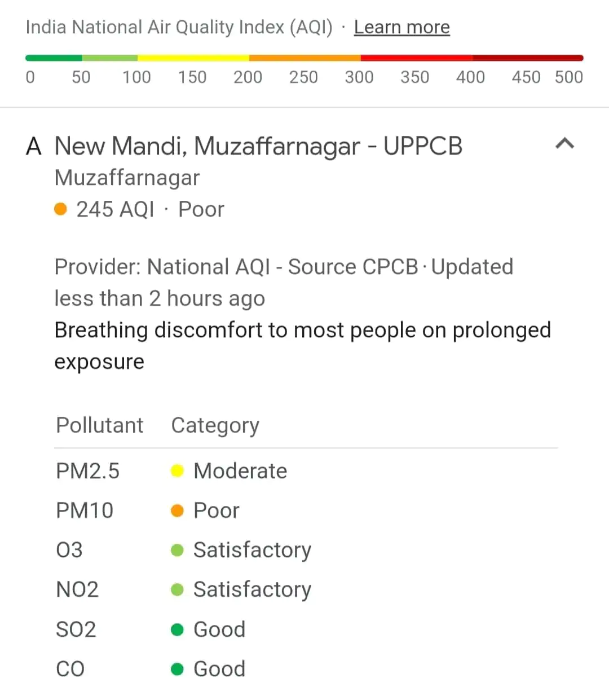
Task: Click the Category column header
Action: (215, 425)
